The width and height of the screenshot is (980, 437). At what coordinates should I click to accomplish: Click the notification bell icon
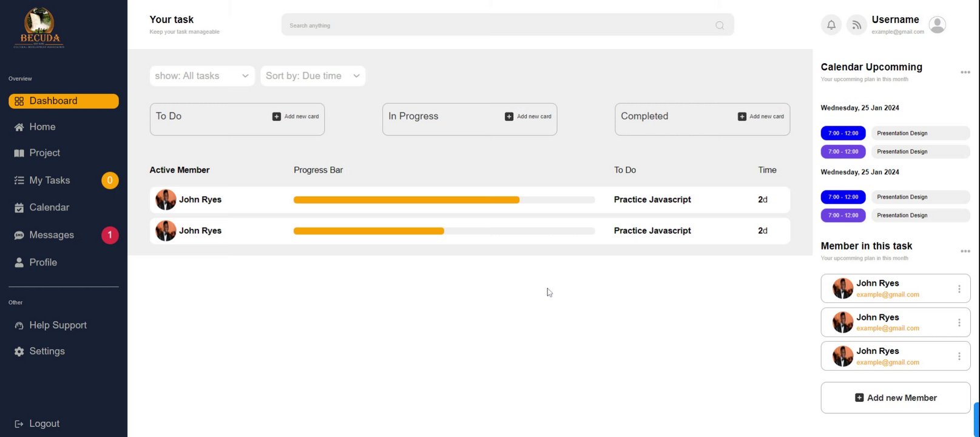(x=831, y=25)
